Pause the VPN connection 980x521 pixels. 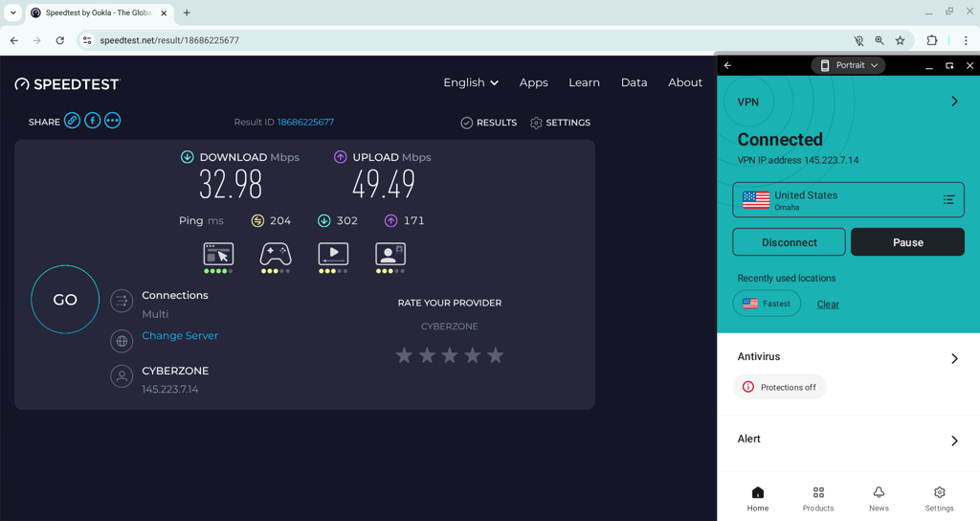[x=907, y=242]
